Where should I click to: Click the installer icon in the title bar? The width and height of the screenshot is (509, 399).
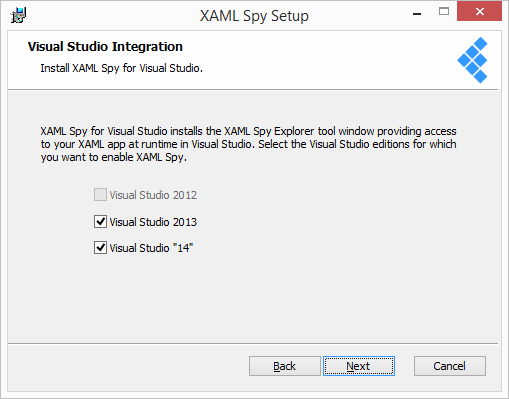coord(18,16)
